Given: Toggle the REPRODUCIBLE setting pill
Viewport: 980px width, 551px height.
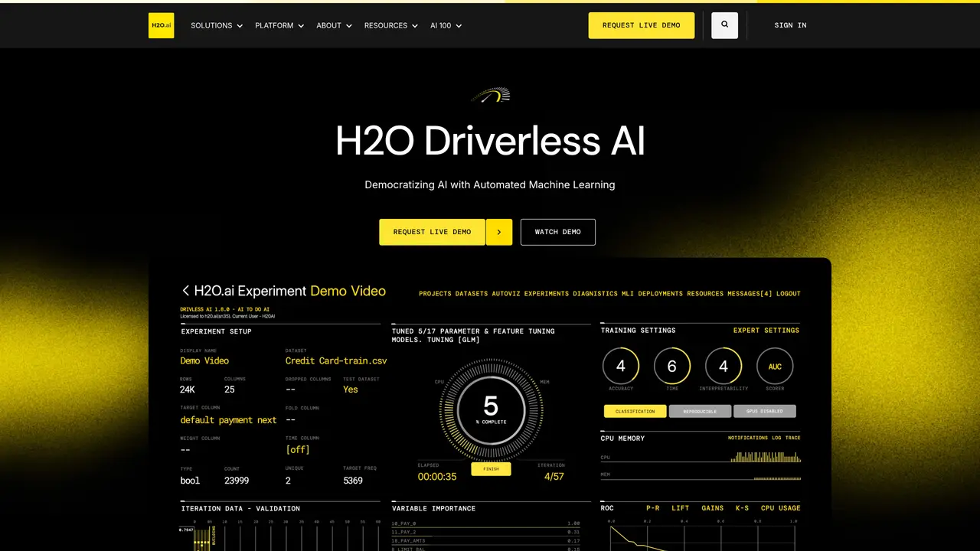Looking at the screenshot, I should (x=700, y=411).
